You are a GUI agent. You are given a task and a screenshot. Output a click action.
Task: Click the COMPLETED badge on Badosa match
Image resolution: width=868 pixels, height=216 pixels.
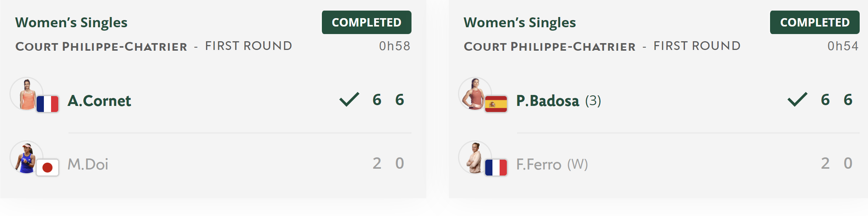click(815, 22)
